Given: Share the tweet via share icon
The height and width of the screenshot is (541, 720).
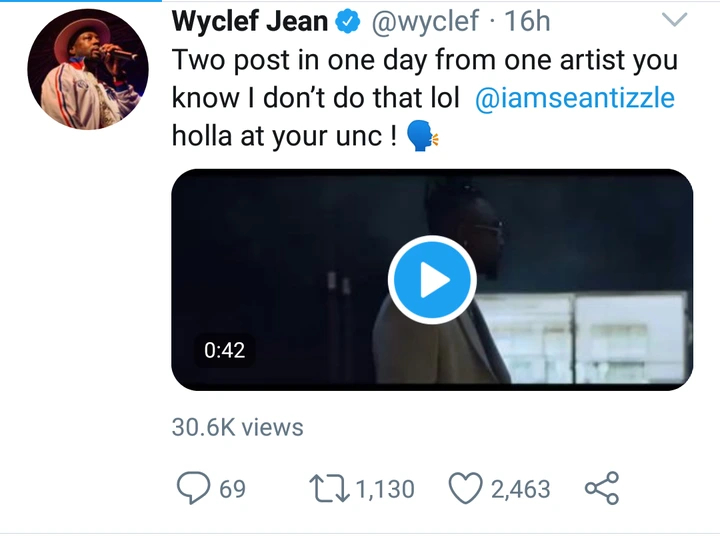Looking at the screenshot, I should point(601,488).
